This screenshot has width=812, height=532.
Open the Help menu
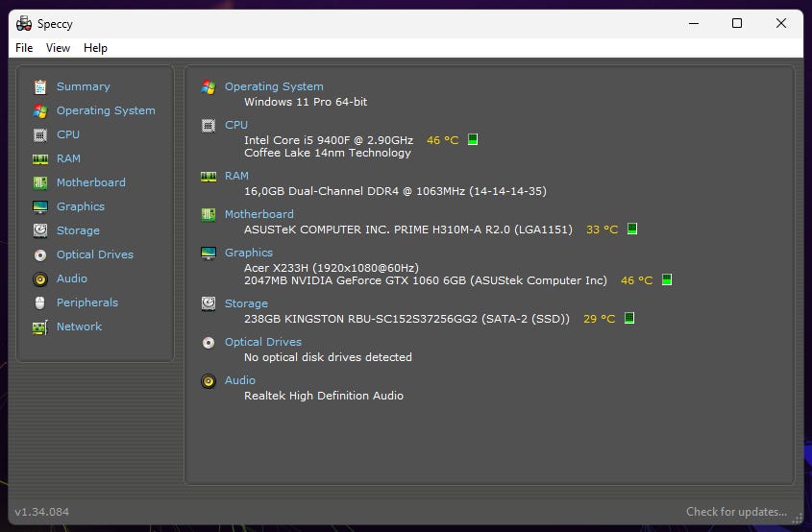95,48
